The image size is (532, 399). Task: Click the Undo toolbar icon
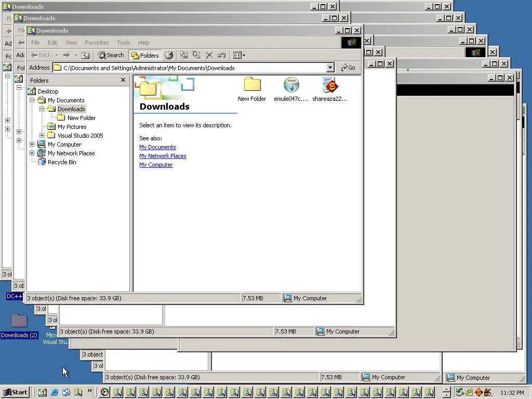pos(221,55)
